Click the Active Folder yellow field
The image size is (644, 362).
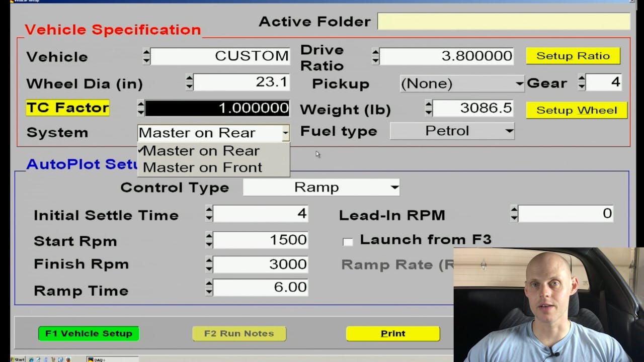(503, 22)
